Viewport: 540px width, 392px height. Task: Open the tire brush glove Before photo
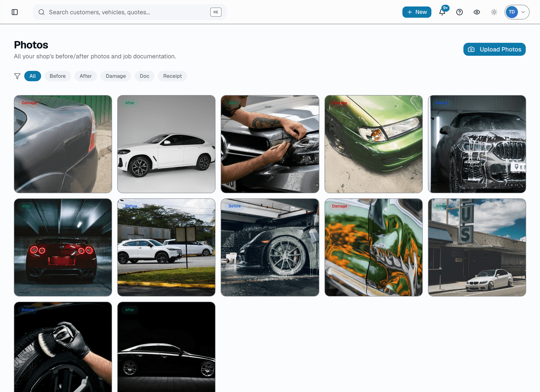pos(63,347)
